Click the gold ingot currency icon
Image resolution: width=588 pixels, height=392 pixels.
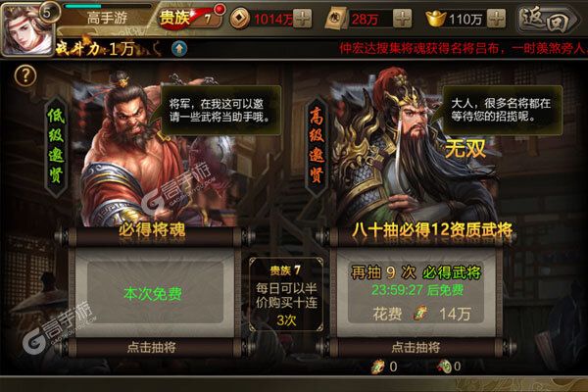click(436, 19)
